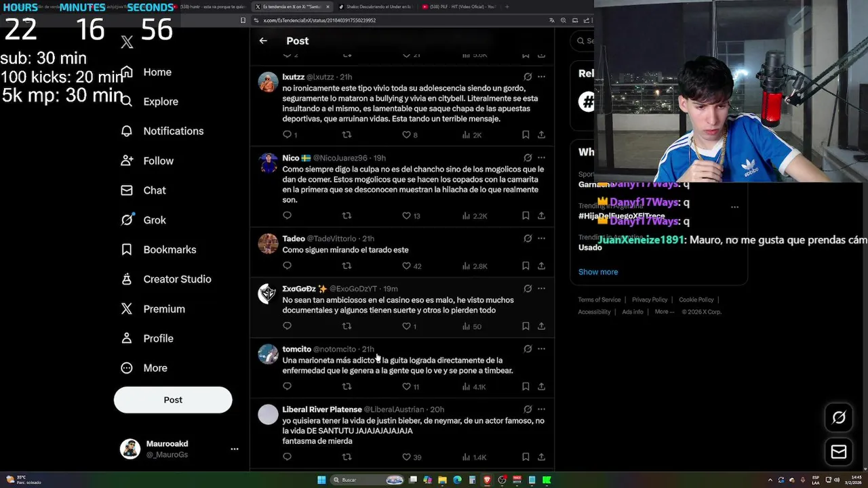Open the Windows Start menu
868x488 pixels.
tap(321, 480)
